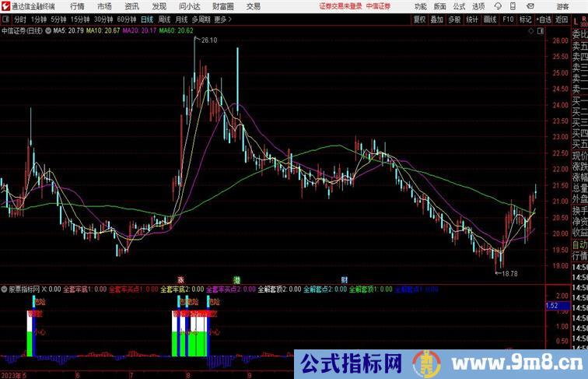
Task: Click the circle icon beside MA5 label
Action: click(x=48, y=31)
